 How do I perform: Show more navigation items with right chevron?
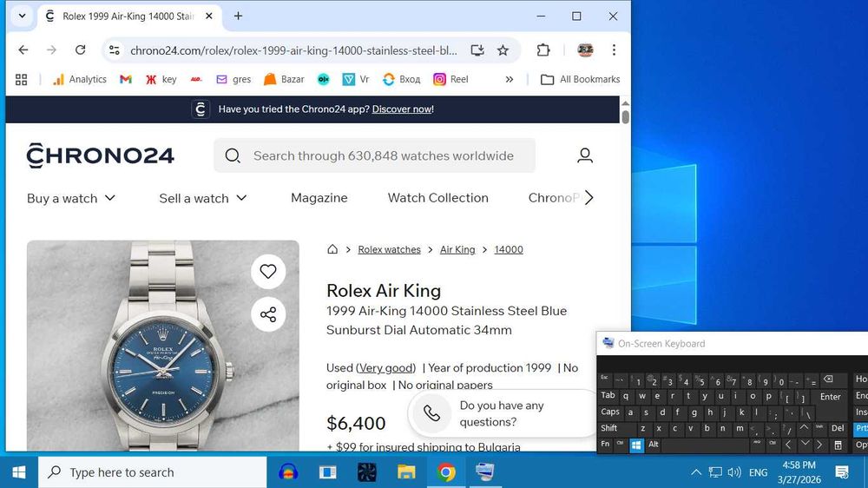click(x=589, y=198)
